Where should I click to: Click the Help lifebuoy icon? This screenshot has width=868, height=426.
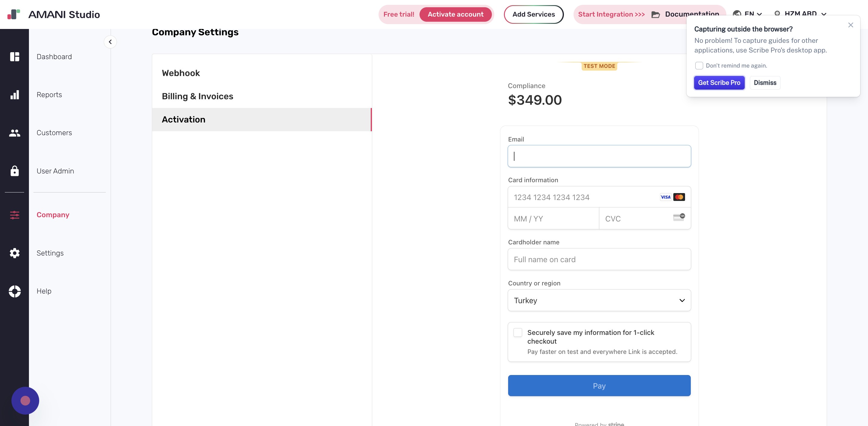coord(15,291)
